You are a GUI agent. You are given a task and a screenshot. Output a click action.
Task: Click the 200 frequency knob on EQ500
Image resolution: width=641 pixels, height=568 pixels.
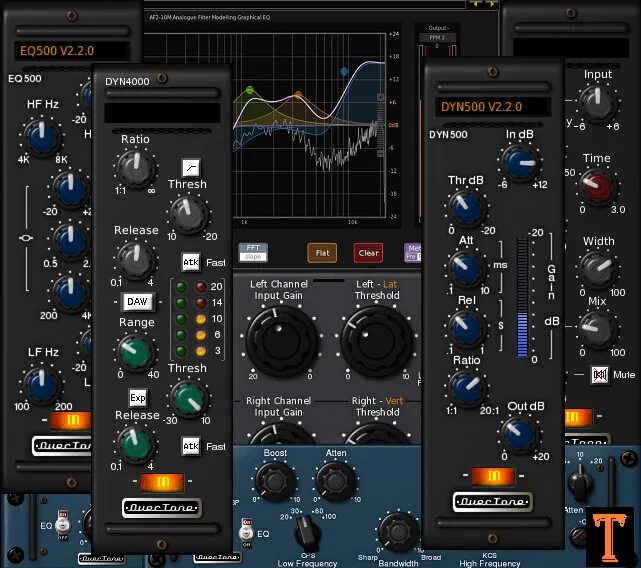pyautogui.click(x=70, y=293)
